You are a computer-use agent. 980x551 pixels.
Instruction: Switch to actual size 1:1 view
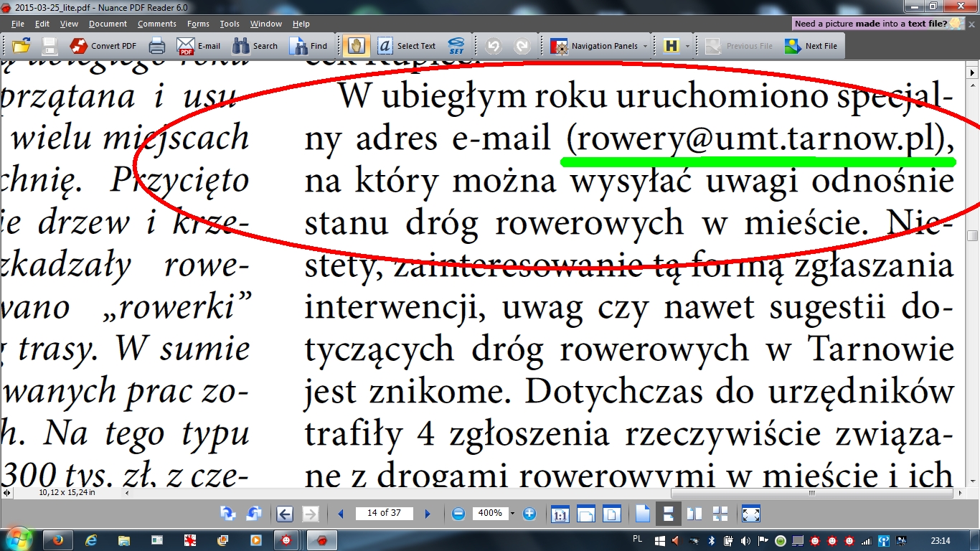[560, 514]
